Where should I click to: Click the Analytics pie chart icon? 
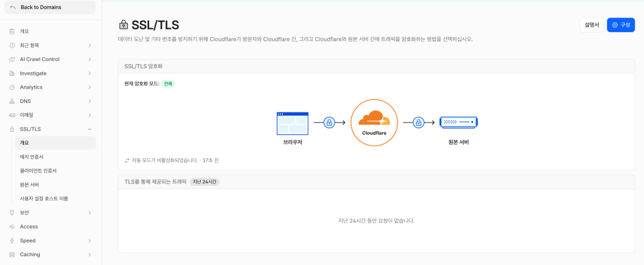[x=12, y=87]
